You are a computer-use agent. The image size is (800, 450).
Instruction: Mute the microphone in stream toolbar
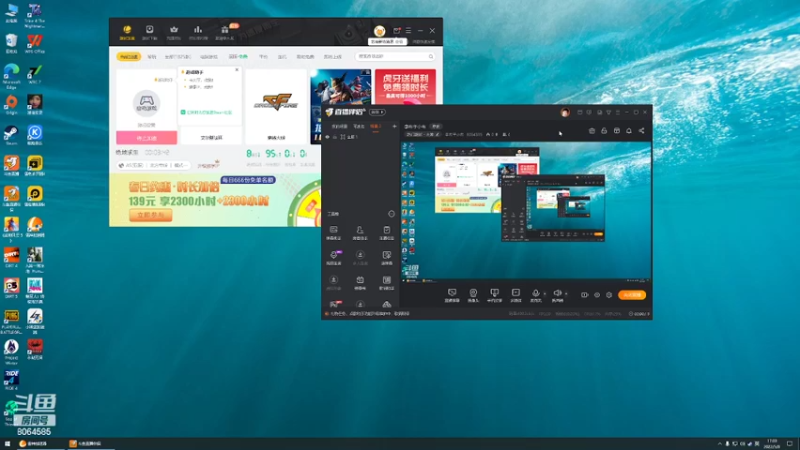[x=536, y=293]
